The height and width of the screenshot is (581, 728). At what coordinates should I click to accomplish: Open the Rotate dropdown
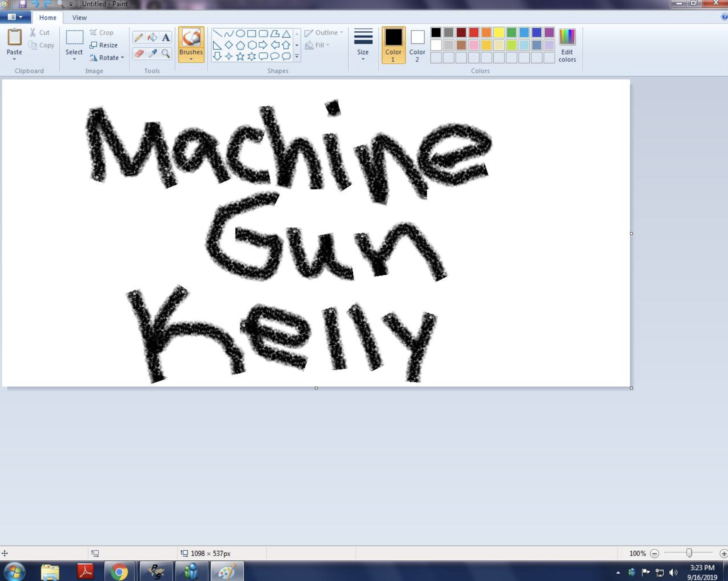click(x=107, y=58)
